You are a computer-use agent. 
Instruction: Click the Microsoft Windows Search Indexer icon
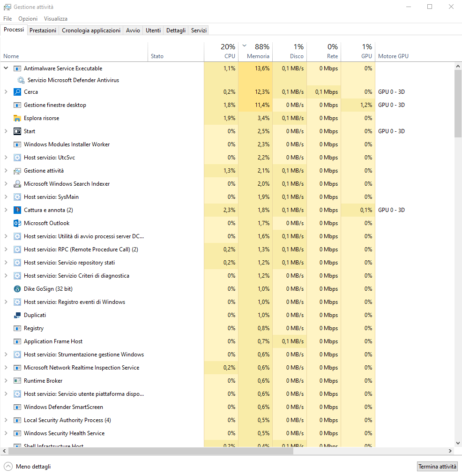tap(17, 184)
